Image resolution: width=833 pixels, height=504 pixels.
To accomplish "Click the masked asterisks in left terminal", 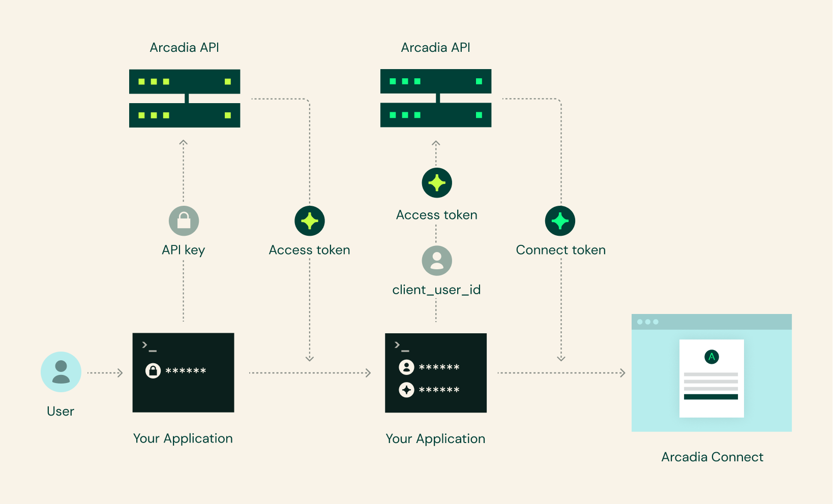I will point(186,371).
